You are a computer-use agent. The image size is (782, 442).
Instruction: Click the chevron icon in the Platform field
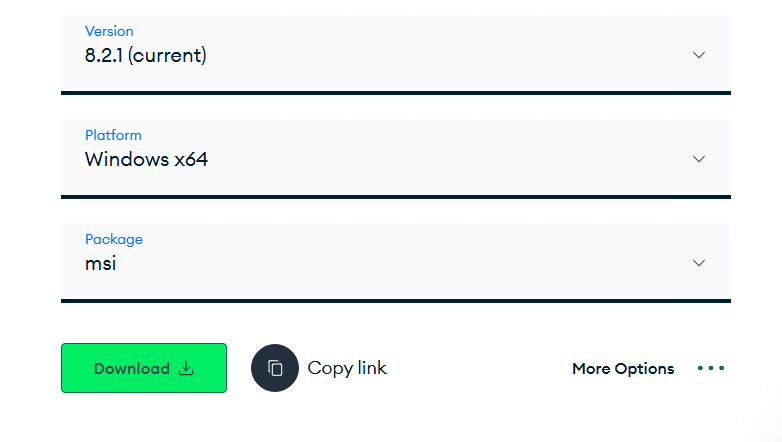(x=699, y=159)
